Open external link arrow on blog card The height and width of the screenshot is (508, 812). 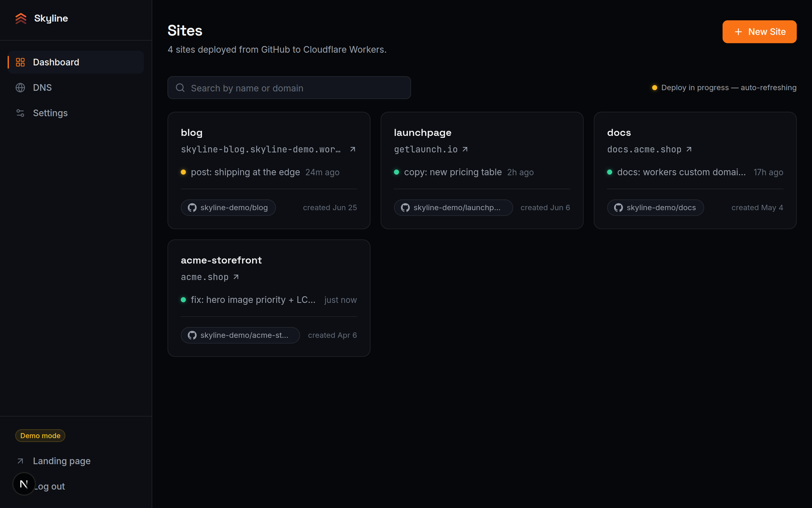(x=353, y=149)
